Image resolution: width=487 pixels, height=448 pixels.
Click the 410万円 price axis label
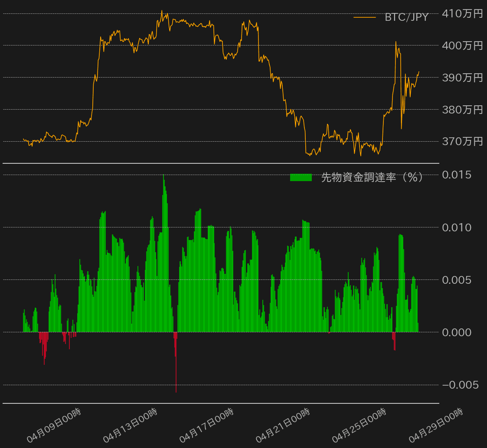point(462,13)
